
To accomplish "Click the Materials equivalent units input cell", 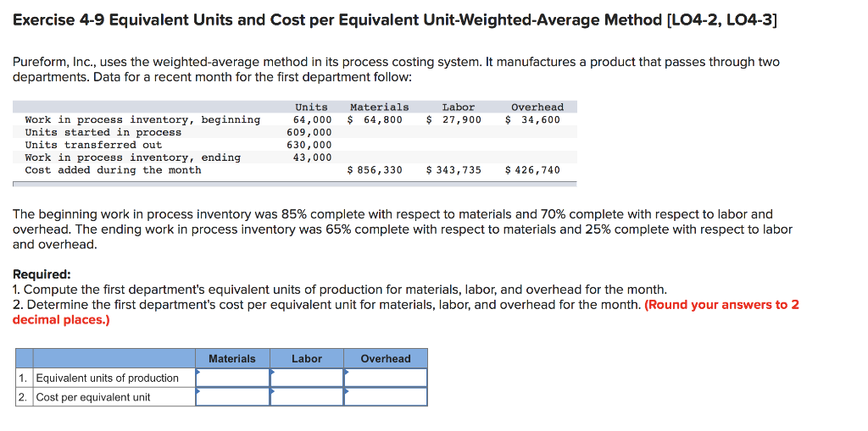I will [232, 378].
